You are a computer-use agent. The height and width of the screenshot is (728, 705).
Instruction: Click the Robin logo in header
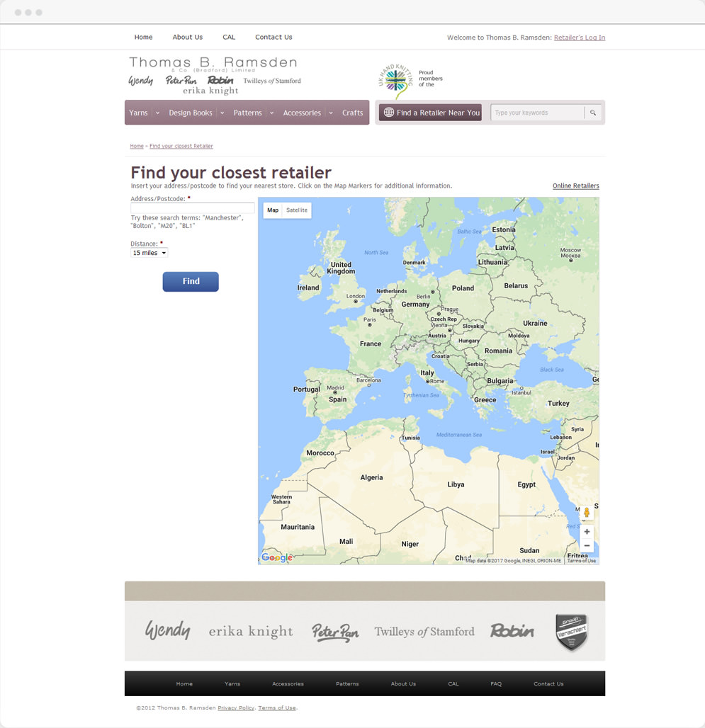point(220,80)
